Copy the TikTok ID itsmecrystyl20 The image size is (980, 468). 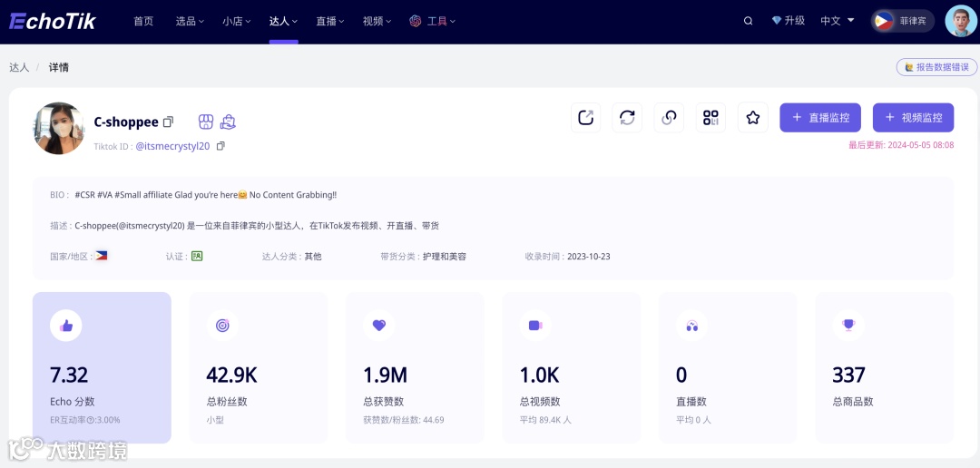(x=220, y=146)
